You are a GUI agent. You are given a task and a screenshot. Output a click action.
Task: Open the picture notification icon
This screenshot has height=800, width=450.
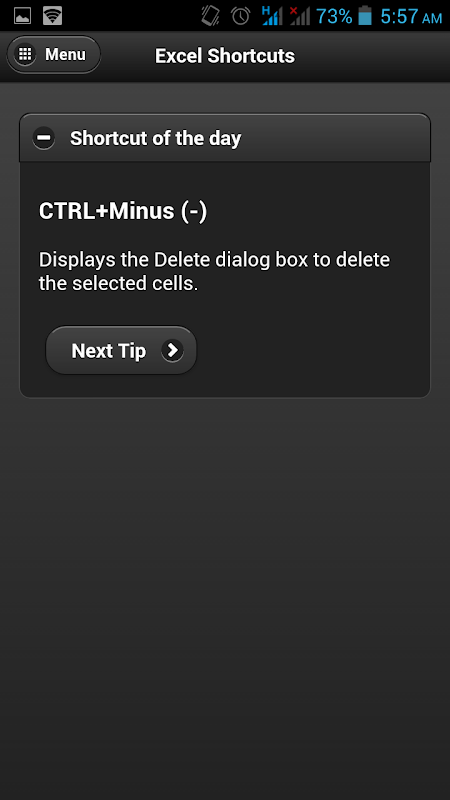(22, 16)
